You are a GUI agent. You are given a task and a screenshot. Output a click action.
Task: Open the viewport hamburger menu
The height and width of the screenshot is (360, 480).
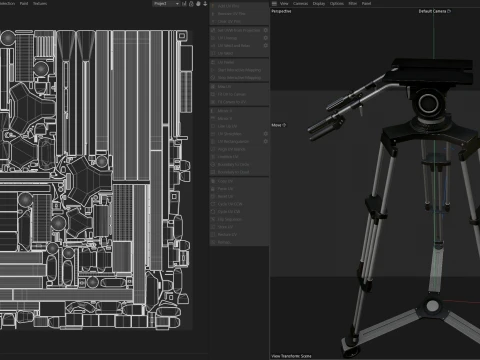(x=274, y=3)
